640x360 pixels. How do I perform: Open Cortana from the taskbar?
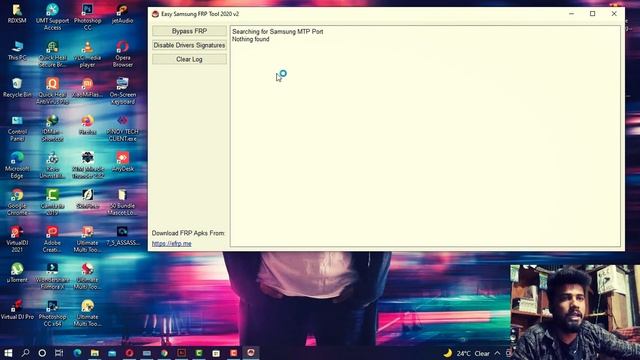pos(42,353)
